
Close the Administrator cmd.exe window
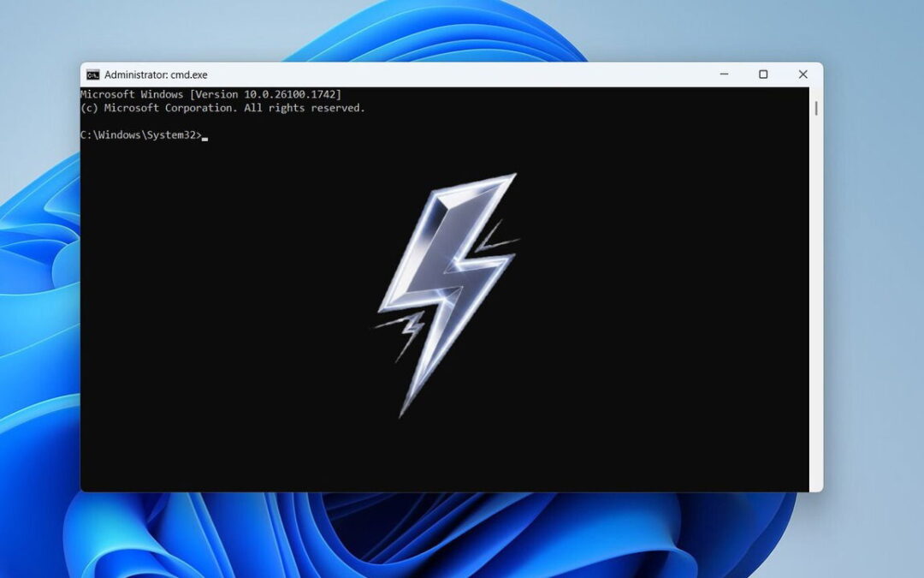[803, 74]
